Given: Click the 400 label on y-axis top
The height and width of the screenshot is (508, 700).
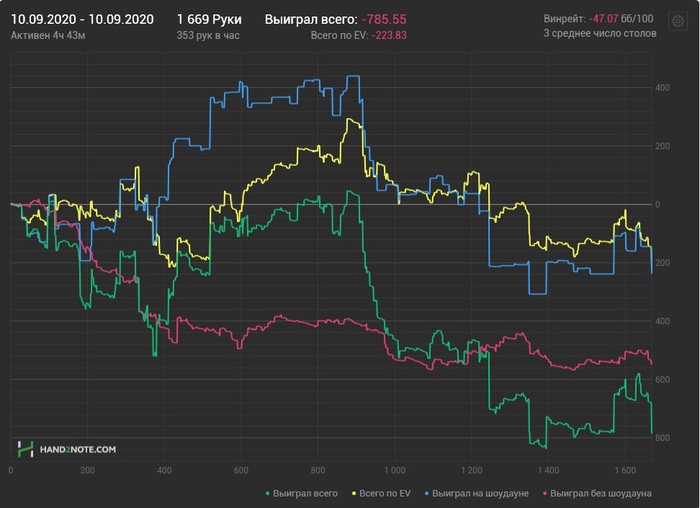Looking at the screenshot, I should click(x=662, y=88).
